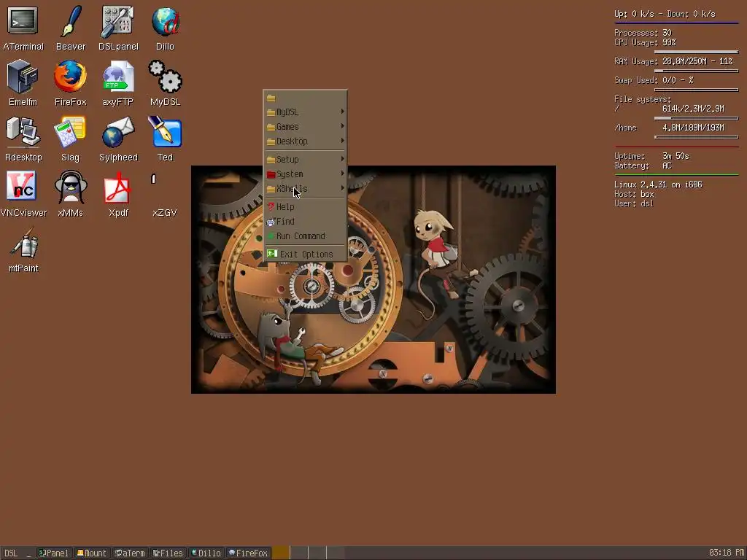Click the /home 4.8M/189M/193M entry
This screenshot has width=747, height=560.
pos(670,128)
